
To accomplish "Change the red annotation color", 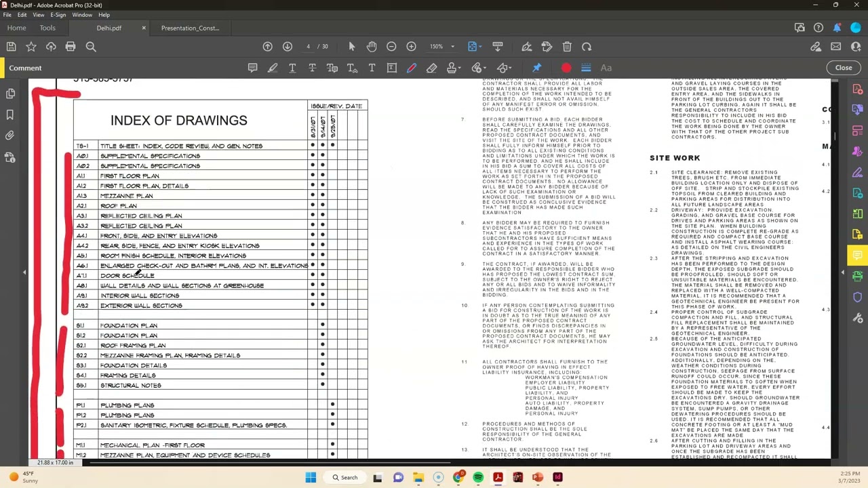I will (x=566, y=68).
